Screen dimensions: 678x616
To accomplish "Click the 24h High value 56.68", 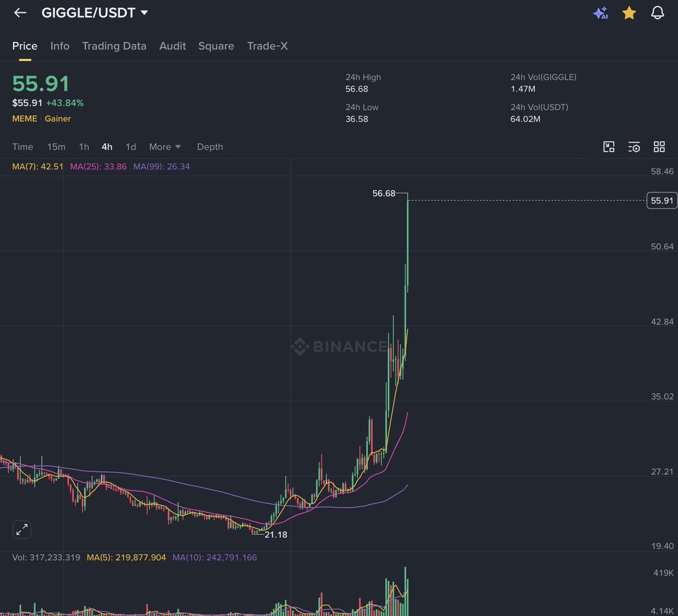I will [357, 89].
